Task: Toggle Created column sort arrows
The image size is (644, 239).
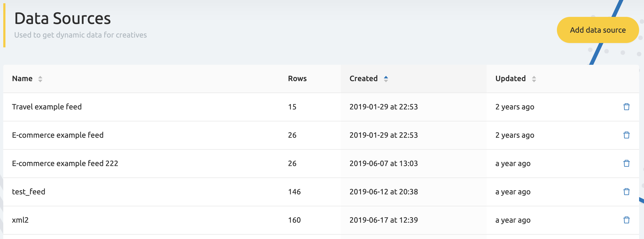Action: [386, 79]
